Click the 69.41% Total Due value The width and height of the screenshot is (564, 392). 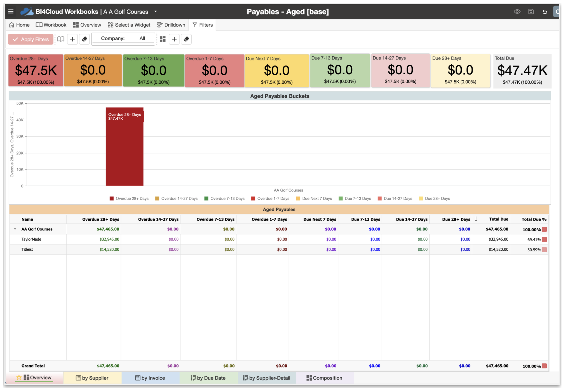click(x=534, y=240)
